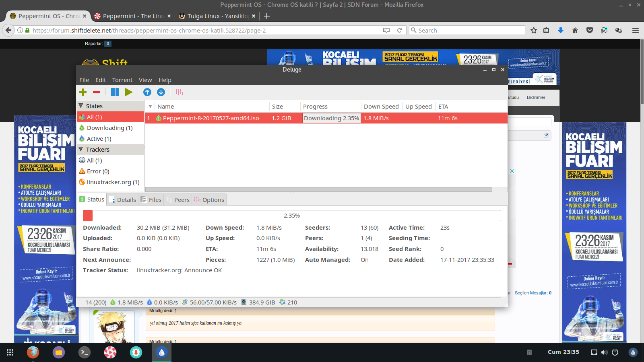Sort torrents by Down Speed column header
644x362 pixels.
pyautogui.click(x=382, y=107)
